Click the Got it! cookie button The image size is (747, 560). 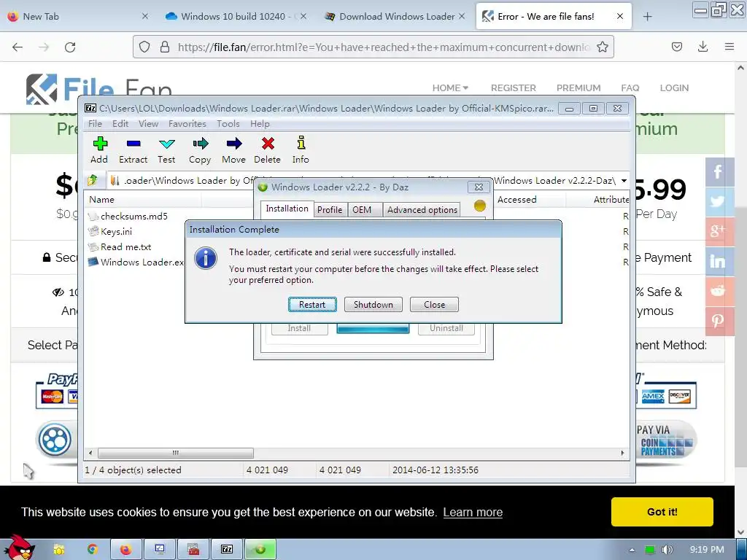(x=662, y=512)
